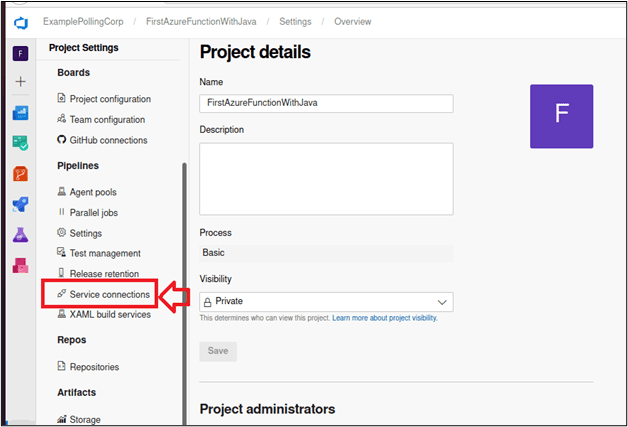Open the Pipelines rocket icon in sidebar
This screenshot has width=628, height=427.
pos(20,204)
